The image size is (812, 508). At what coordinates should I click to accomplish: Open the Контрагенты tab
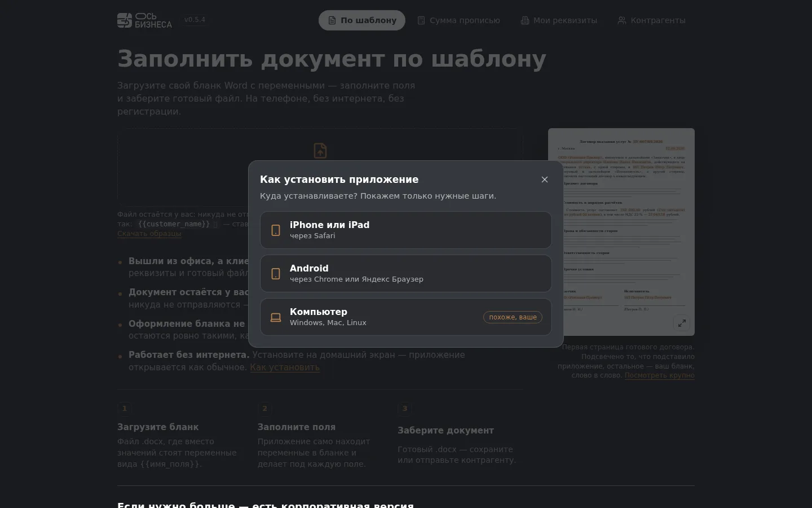(x=651, y=20)
